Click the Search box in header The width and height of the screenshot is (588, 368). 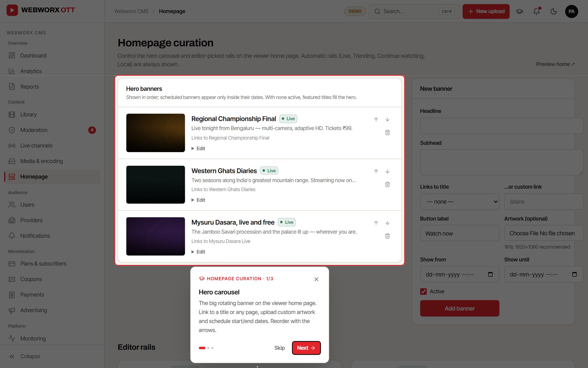click(414, 11)
